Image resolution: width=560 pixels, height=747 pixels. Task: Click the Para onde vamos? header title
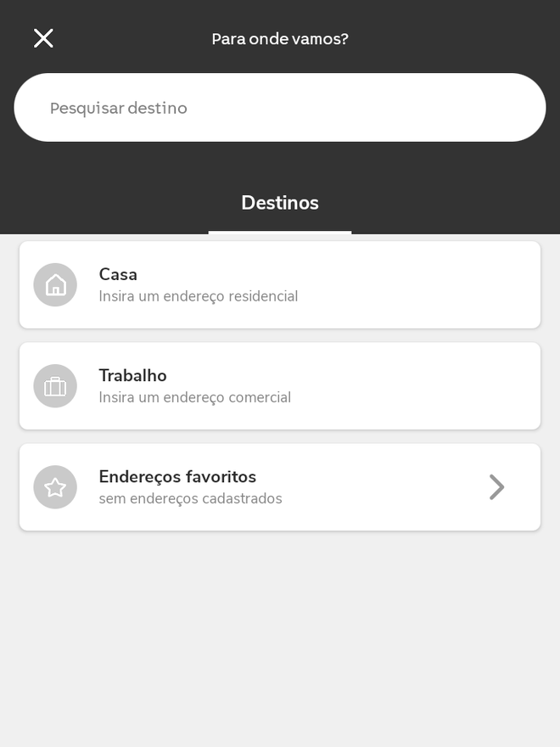pyautogui.click(x=280, y=38)
